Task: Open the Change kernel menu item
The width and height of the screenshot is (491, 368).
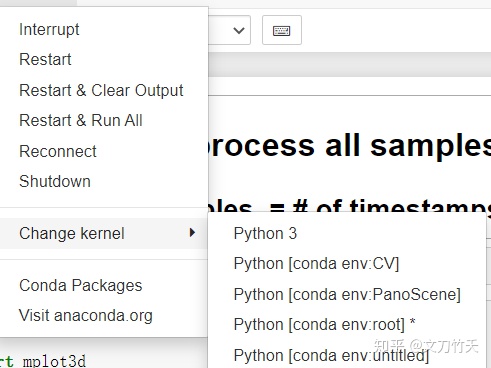Action: (x=104, y=233)
